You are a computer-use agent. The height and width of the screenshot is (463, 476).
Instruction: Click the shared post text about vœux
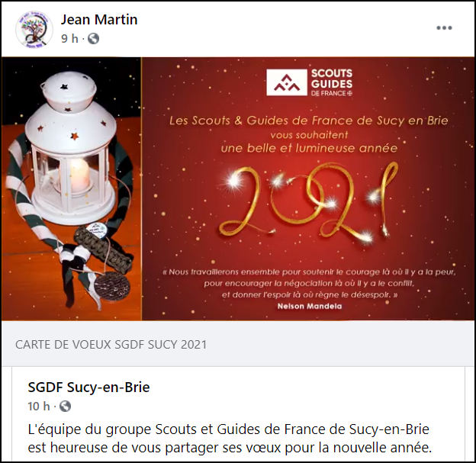point(230,439)
